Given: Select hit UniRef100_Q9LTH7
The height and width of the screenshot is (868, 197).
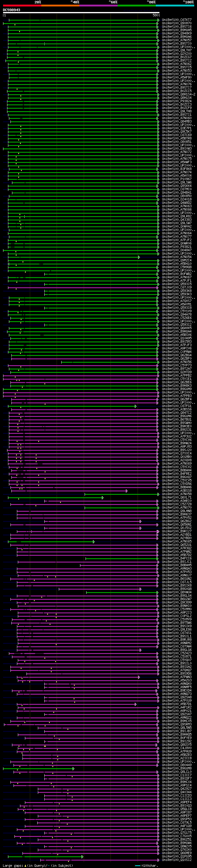Looking at the screenshot, I should click(176, 50).
